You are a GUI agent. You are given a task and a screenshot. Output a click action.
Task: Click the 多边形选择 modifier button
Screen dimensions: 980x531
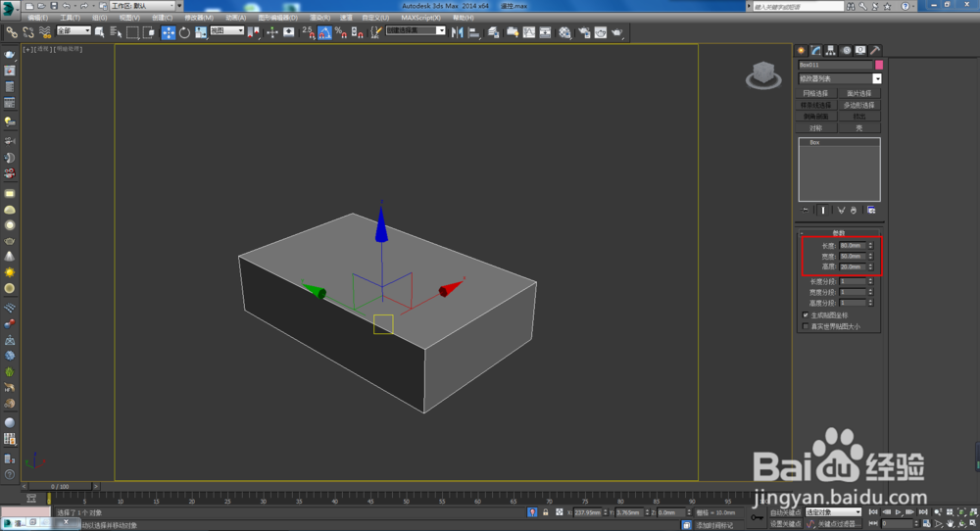859,105
